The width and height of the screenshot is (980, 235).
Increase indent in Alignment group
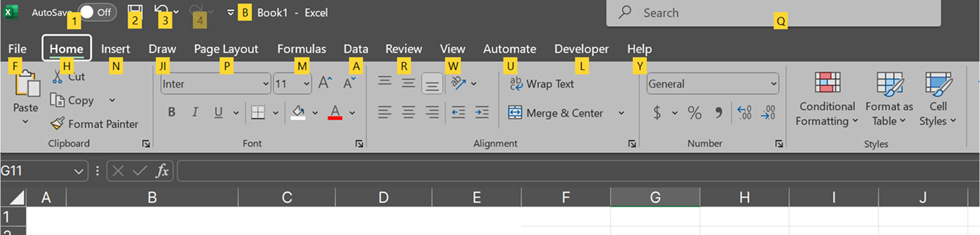coord(482,112)
